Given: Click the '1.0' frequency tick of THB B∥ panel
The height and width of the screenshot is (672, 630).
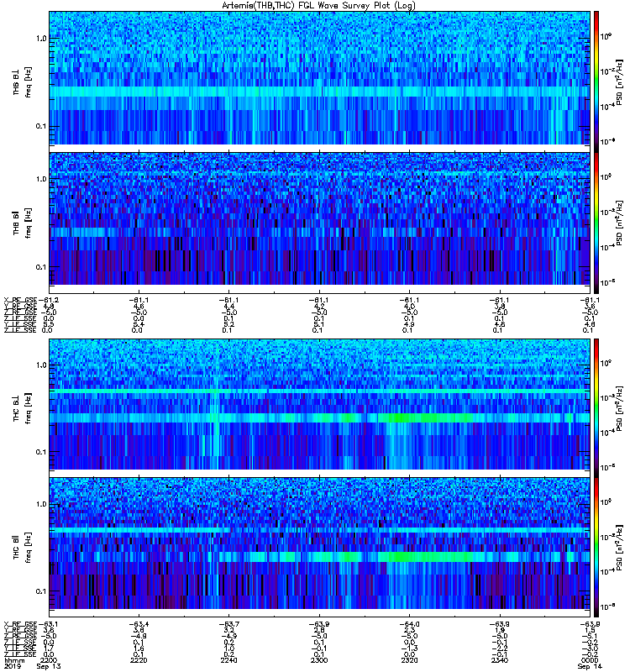Looking at the screenshot, I should (41, 179).
